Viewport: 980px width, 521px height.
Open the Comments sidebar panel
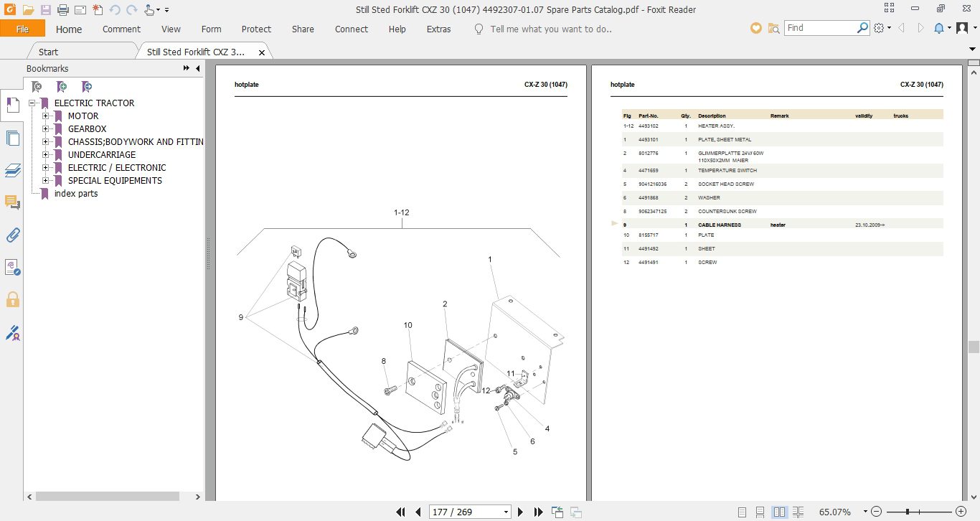pyautogui.click(x=11, y=202)
